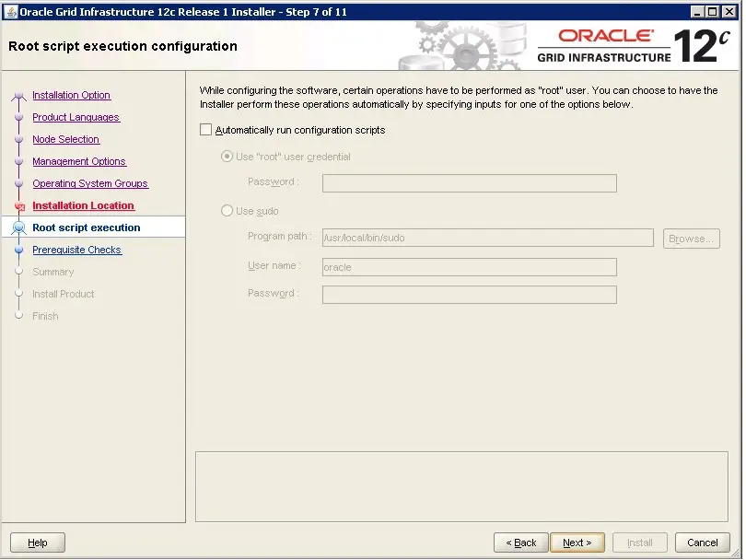The height and width of the screenshot is (560, 746).
Task: Click Installation Location error step marker
Action: point(19,206)
